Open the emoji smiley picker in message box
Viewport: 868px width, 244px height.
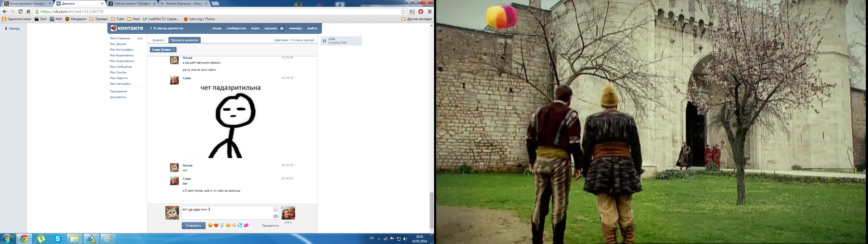coord(275,210)
